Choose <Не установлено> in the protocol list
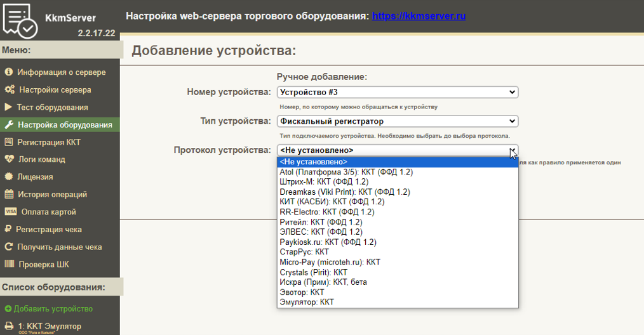Image resolution: width=644 pixels, height=335 pixels. pyautogui.click(x=398, y=162)
